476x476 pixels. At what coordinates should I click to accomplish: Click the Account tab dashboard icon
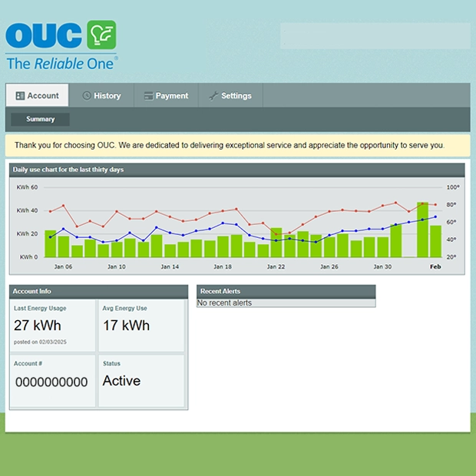point(20,96)
